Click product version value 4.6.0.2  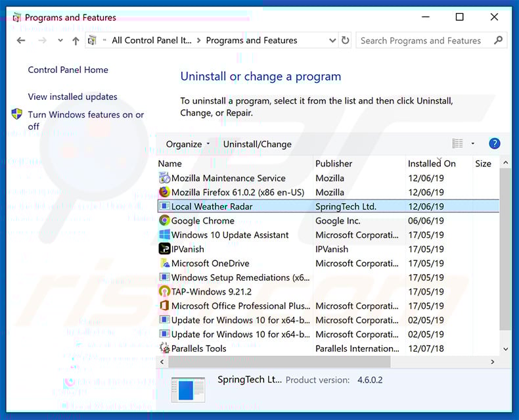point(370,380)
